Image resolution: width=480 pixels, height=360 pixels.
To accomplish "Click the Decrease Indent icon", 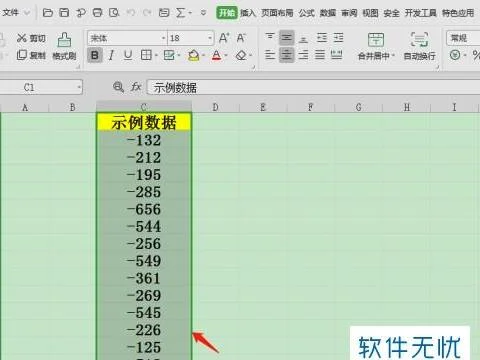I will (322, 38).
